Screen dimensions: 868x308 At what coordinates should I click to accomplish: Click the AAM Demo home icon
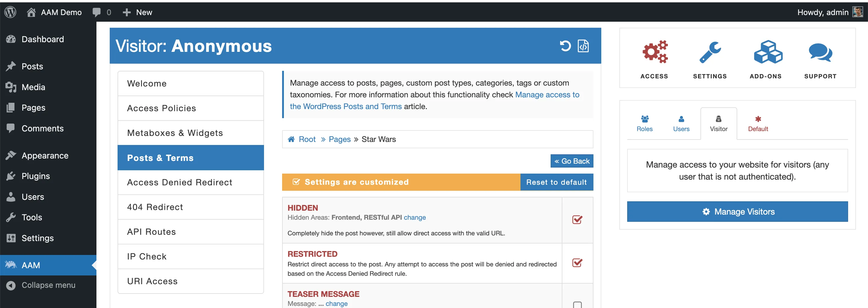(31, 12)
